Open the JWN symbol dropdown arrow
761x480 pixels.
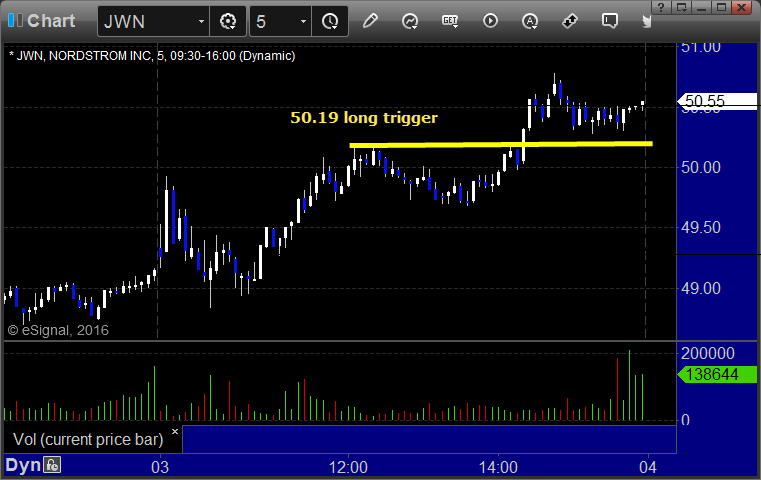(201, 21)
